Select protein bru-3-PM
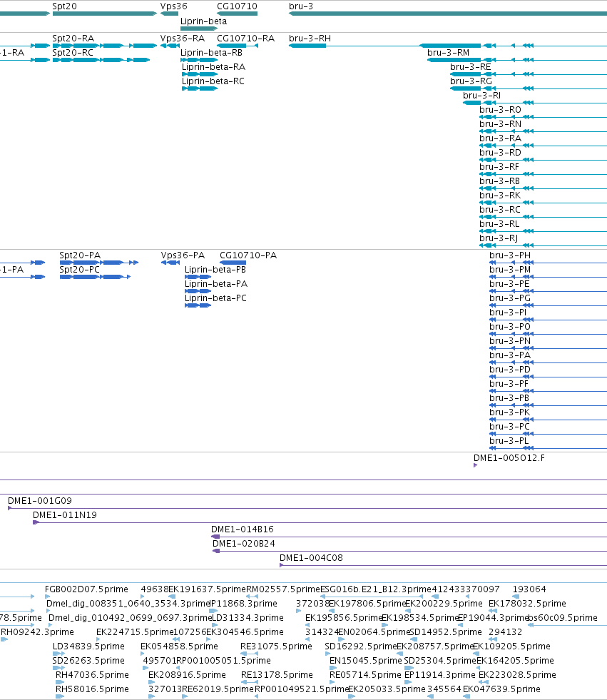This screenshot has width=607, height=700. (x=548, y=277)
